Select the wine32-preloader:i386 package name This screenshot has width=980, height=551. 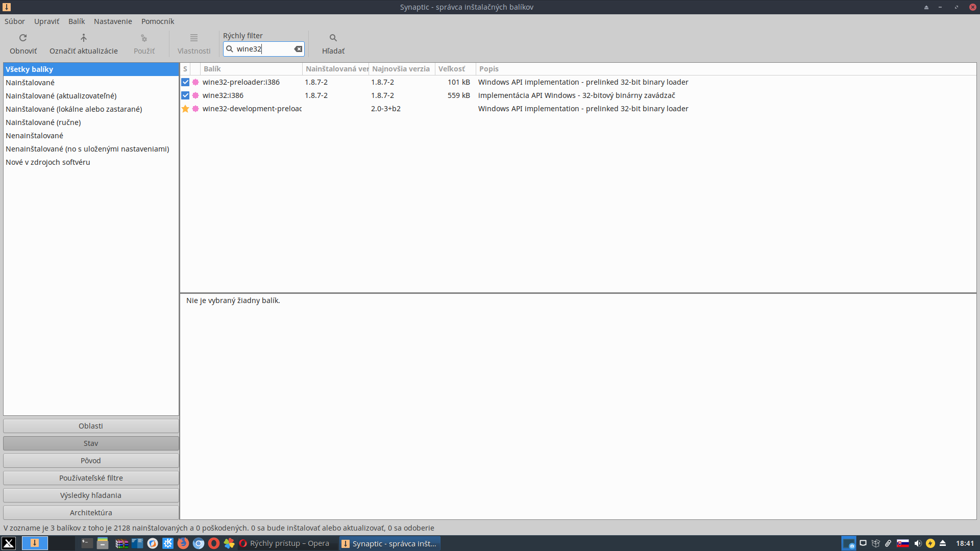tap(241, 82)
